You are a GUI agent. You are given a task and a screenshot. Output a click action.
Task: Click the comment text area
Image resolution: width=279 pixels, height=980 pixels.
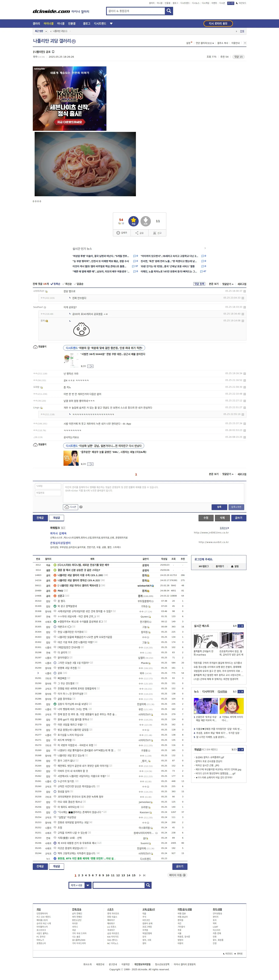154,493
